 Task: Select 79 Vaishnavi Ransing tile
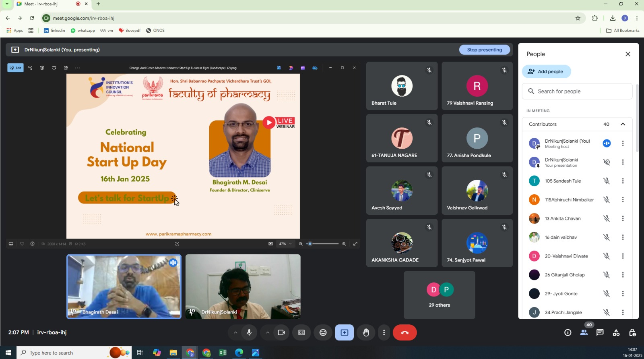pyautogui.click(x=477, y=86)
